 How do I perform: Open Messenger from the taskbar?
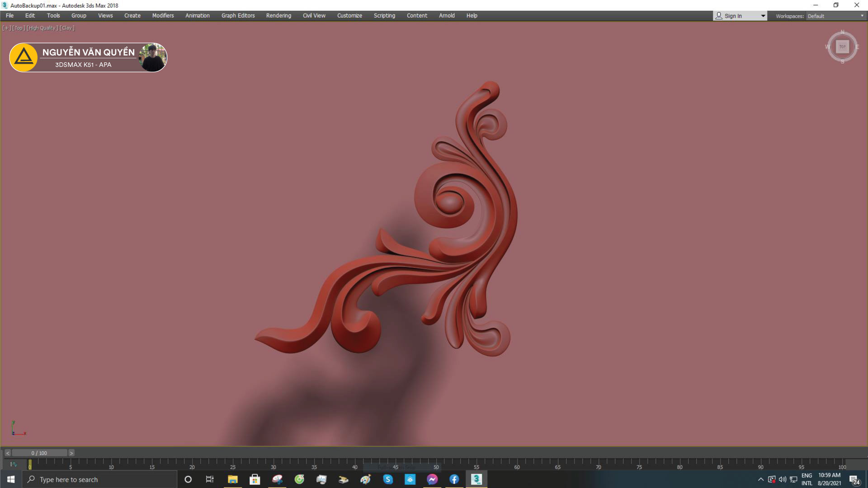tap(432, 479)
